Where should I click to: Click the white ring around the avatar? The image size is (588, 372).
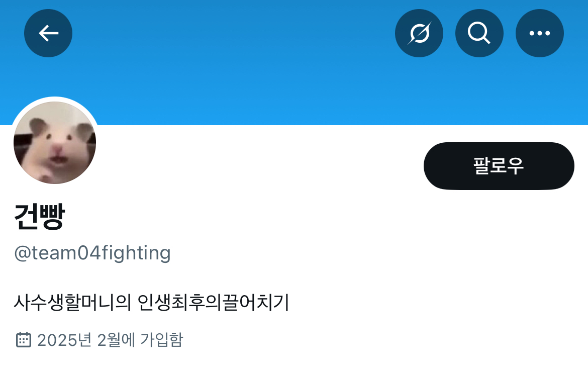(x=55, y=99)
